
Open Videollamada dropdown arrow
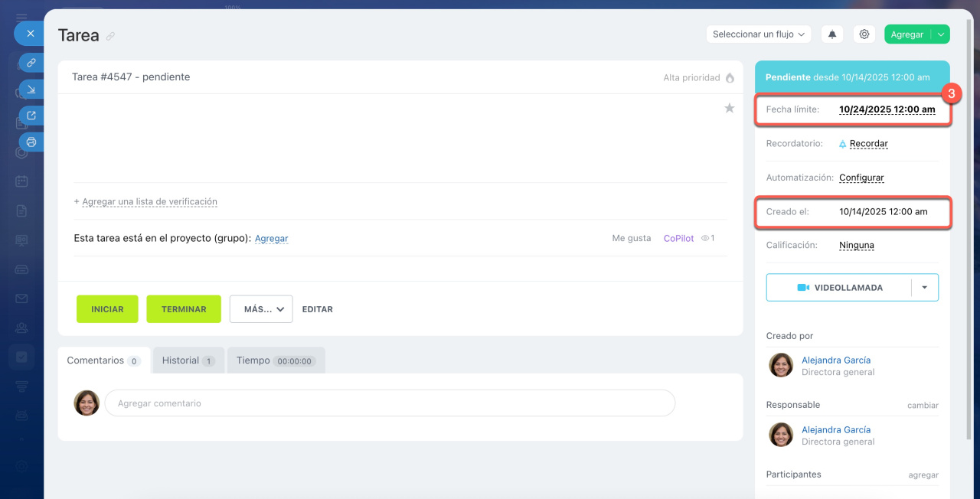pos(924,288)
